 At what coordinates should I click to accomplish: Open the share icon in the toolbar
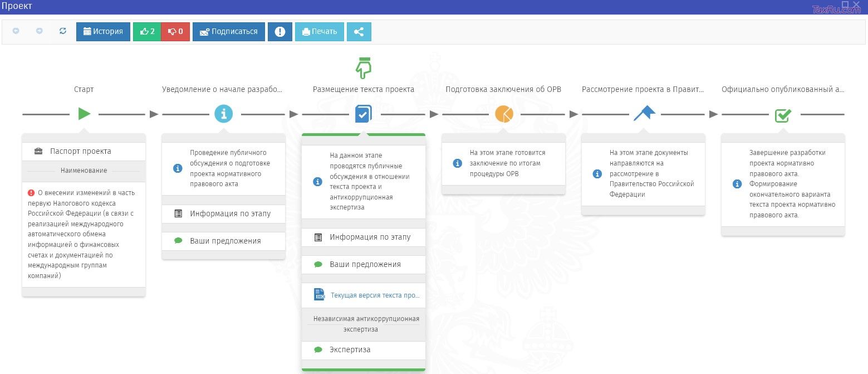tap(359, 32)
